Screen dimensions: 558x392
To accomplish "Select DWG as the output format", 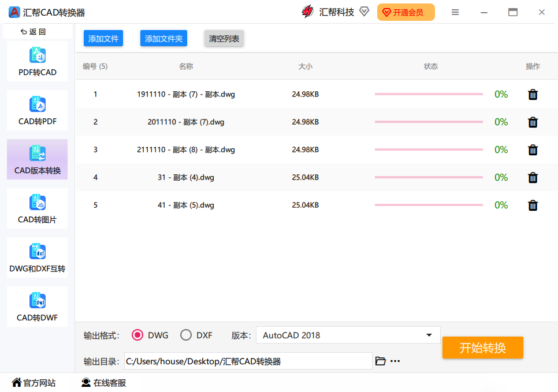I will point(137,335).
